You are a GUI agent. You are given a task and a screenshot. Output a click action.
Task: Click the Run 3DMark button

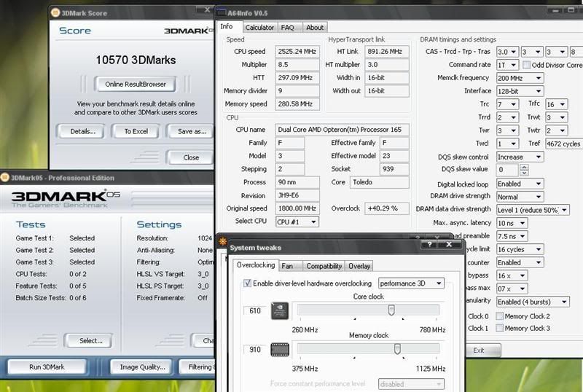(47, 367)
